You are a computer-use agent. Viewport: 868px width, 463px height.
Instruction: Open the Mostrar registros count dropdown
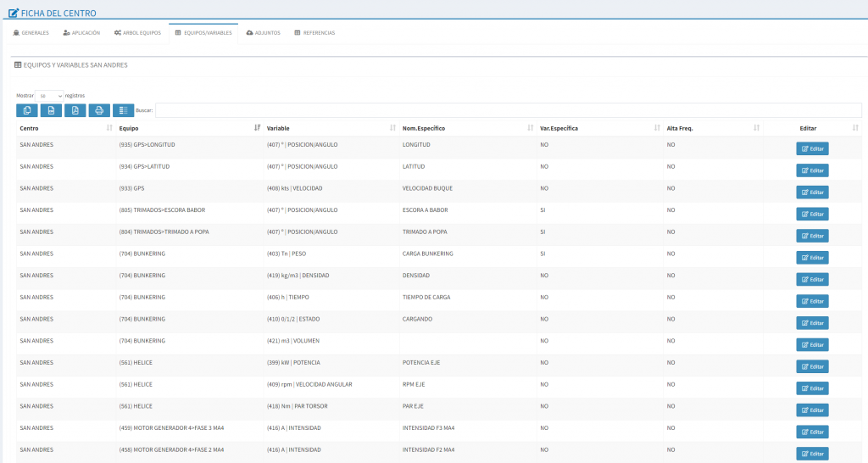click(x=49, y=96)
